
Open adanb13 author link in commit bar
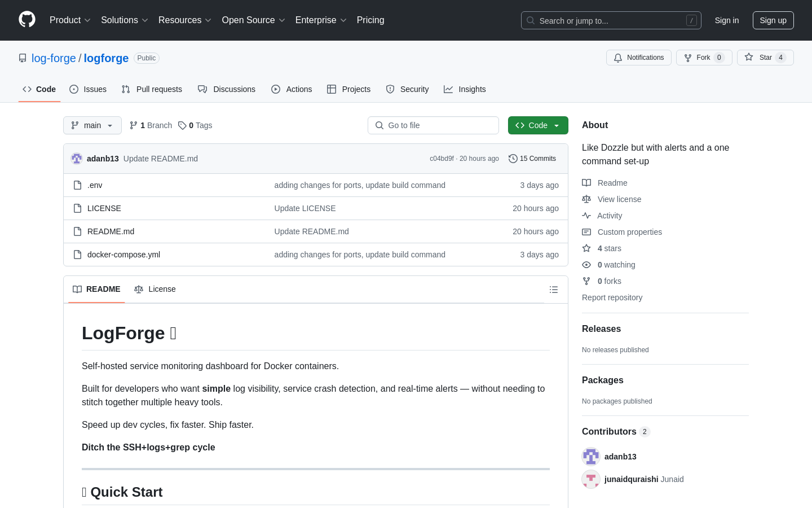[x=103, y=159]
